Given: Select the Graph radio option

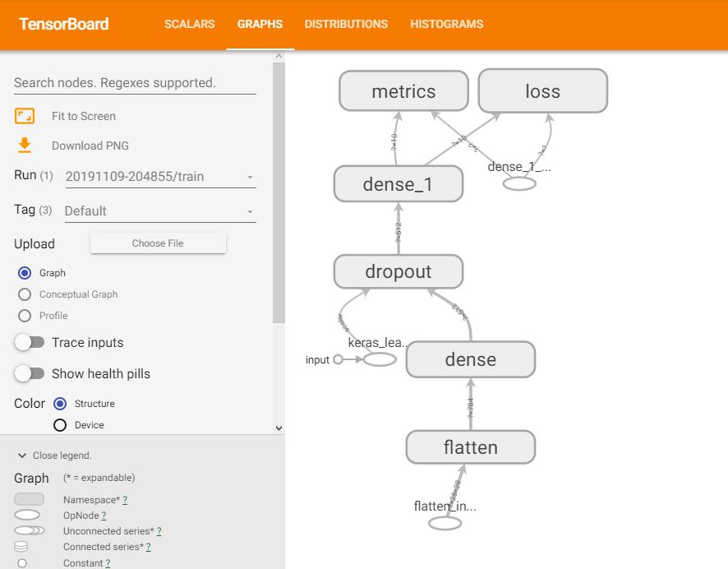Looking at the screenshot, I should (x=25, y=273).
